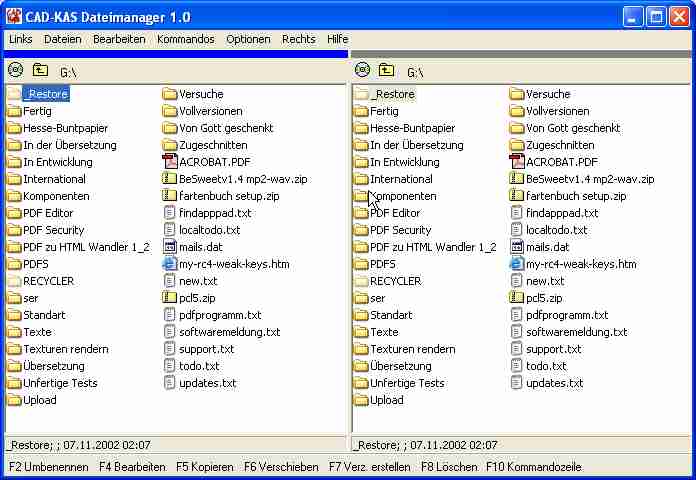Open the Hilfe menu
The image size is (696, 480).
tap(337, 39)
